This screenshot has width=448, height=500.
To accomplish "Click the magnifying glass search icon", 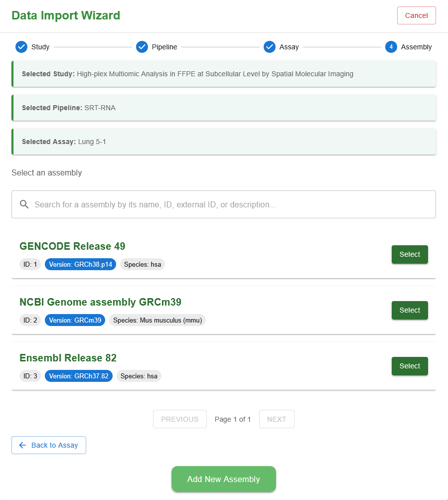I will click(24, 204).
